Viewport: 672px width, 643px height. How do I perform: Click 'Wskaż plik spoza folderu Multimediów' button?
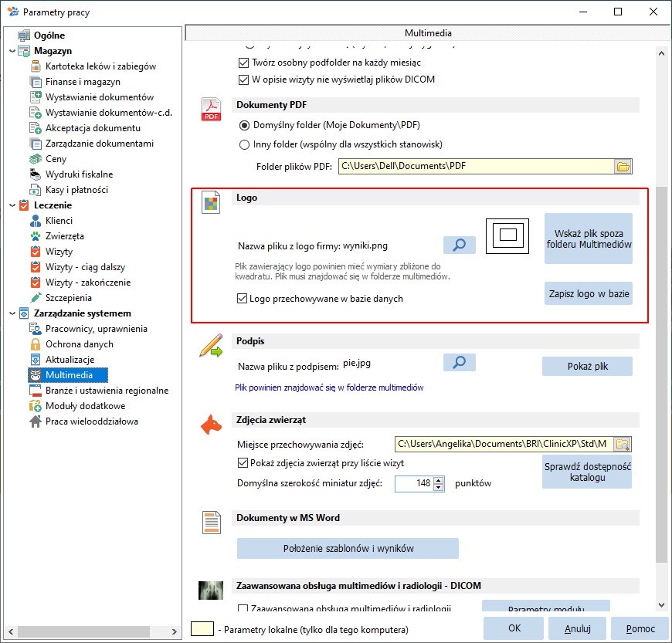(x=589, y=239)
